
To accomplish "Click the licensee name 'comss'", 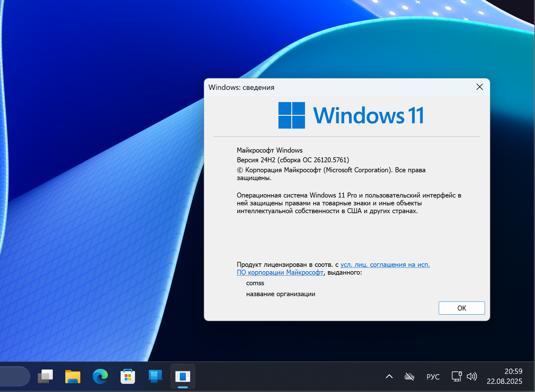I will [x=255, y=283].
